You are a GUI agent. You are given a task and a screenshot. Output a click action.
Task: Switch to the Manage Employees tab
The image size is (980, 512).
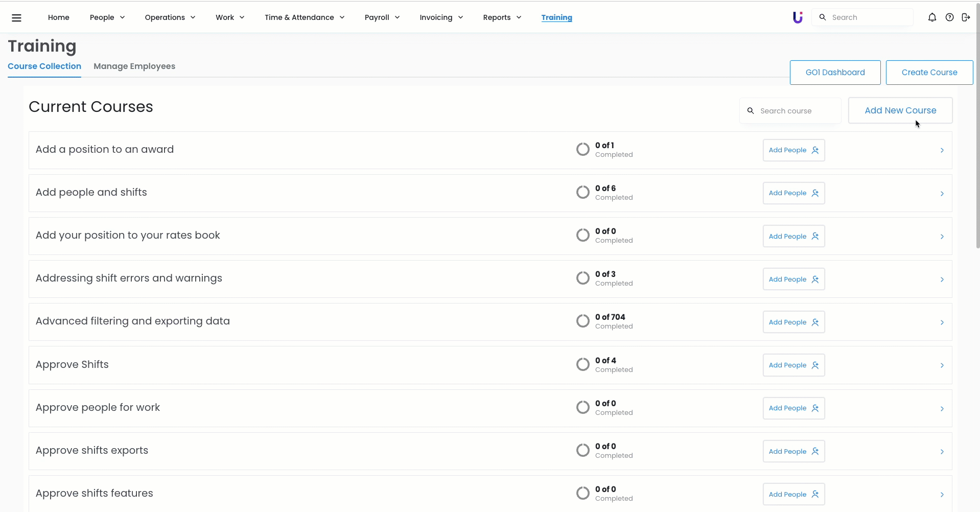[134, 66]
